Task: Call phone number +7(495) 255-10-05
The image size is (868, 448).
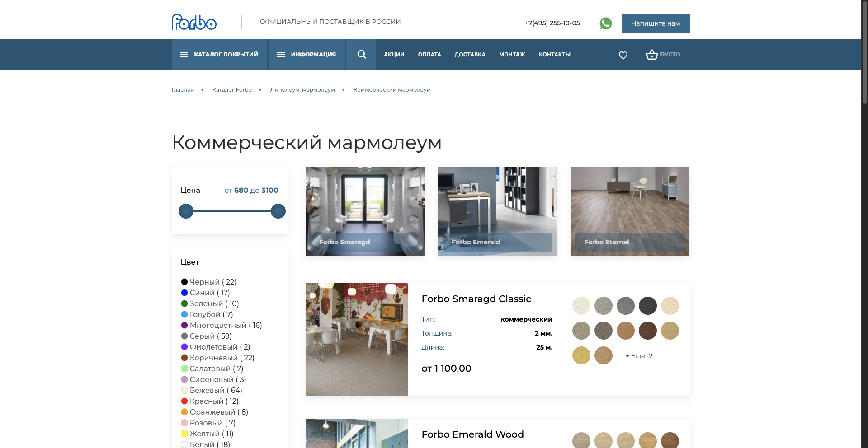Action: tap(552, 23)
